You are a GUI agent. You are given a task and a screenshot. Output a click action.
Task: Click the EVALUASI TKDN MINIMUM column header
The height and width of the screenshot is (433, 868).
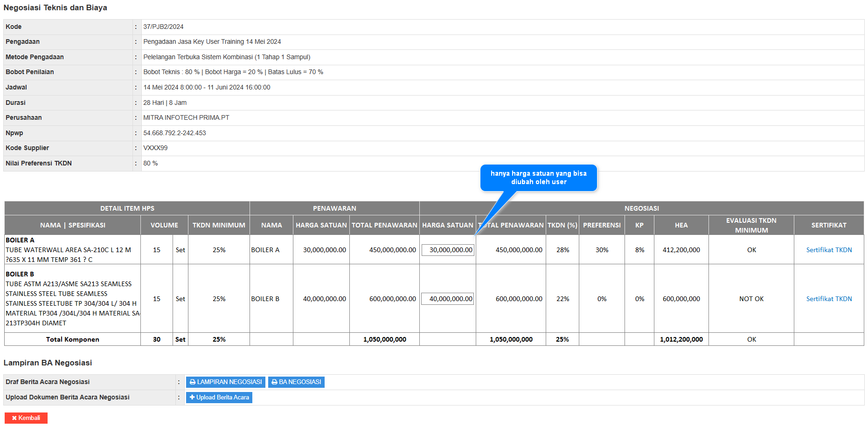751,226
